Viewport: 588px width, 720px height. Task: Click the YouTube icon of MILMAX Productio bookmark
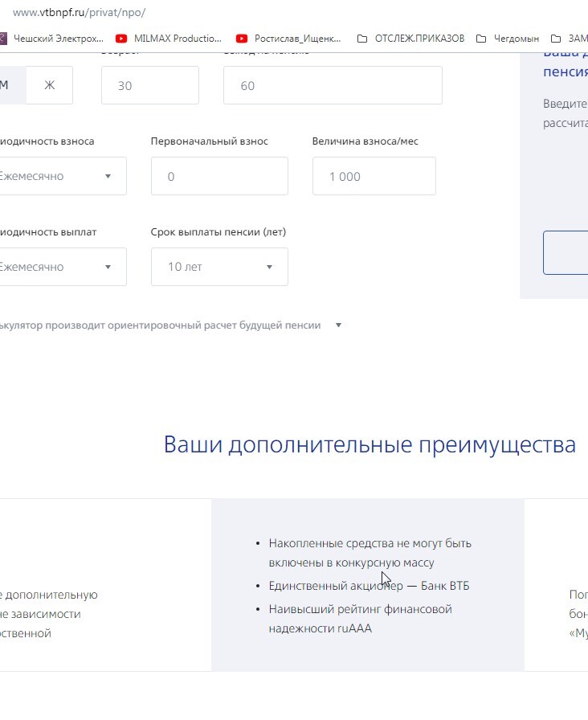121,38
